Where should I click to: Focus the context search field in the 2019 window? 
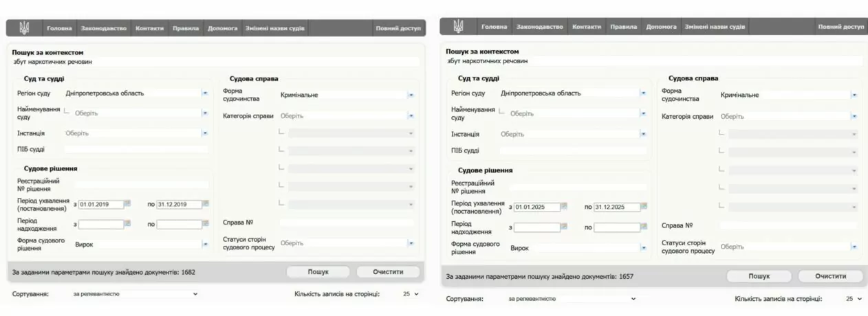coord(215,62)
